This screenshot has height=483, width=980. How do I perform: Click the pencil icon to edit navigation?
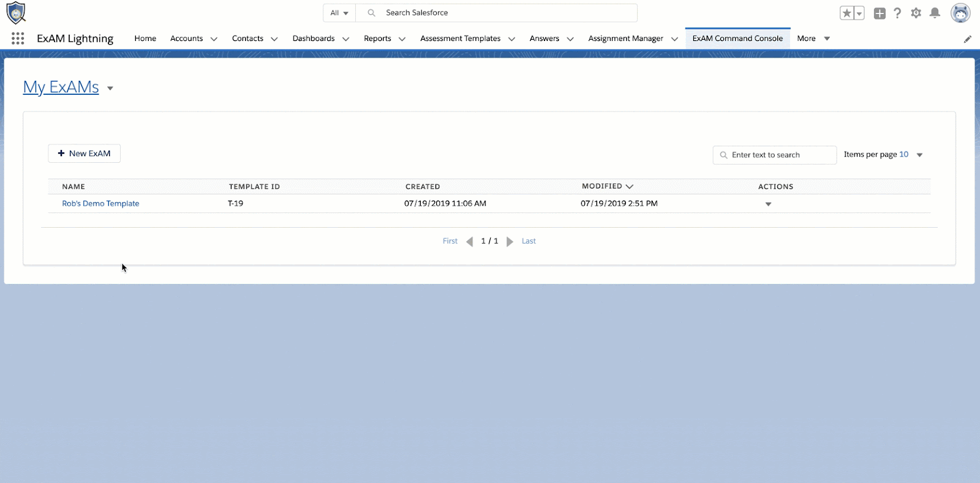[x=968, y=39]
